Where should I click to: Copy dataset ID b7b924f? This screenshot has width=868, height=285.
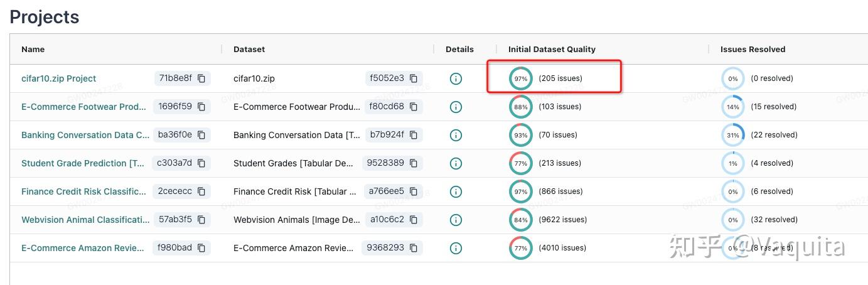(x=414, y=135)
